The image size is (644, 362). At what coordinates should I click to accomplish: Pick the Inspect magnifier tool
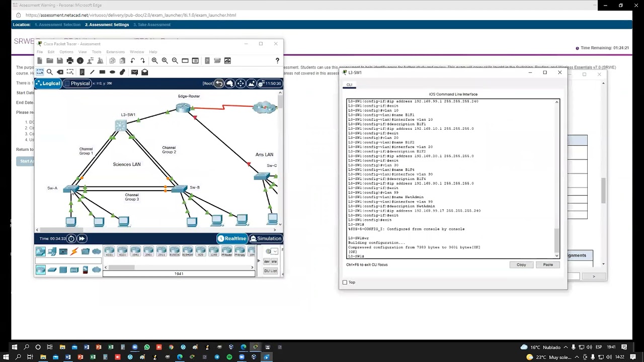50,72
